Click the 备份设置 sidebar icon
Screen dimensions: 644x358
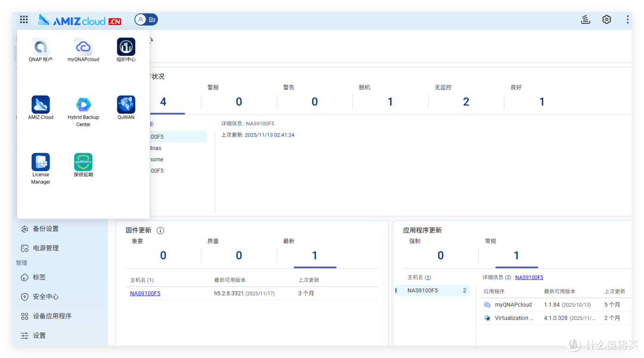pyautogui.click(x=24, y=229)
